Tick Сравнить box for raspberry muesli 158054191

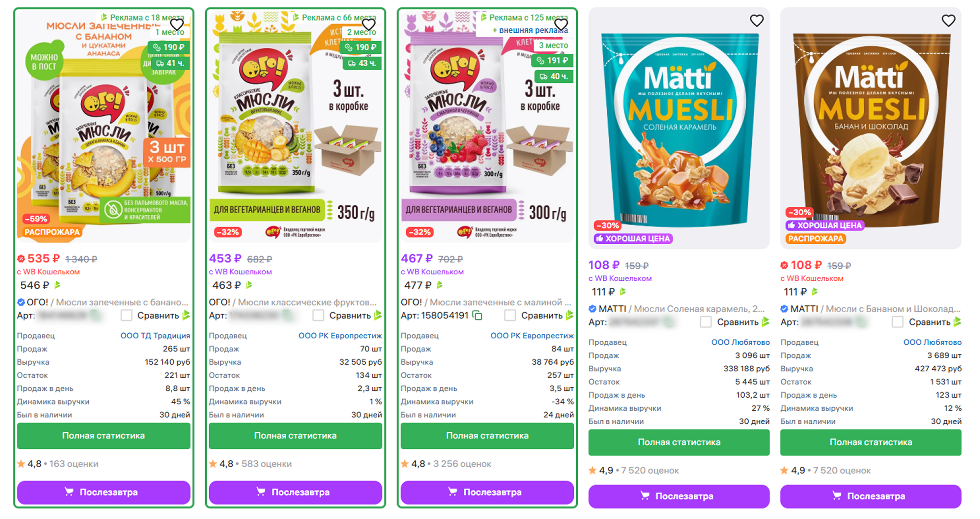coord(510,315)
